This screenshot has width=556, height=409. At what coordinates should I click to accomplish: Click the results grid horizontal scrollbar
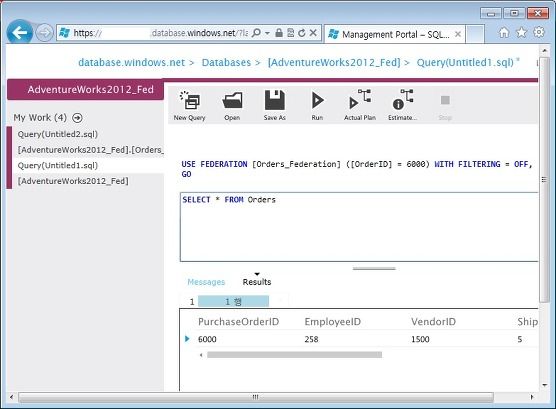point(294,355)
